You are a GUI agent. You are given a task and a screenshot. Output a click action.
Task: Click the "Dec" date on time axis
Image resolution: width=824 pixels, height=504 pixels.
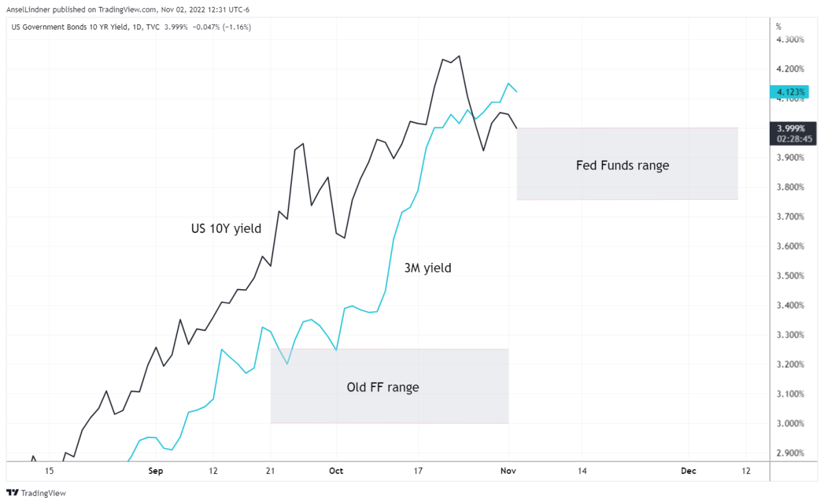coord(688,471)
